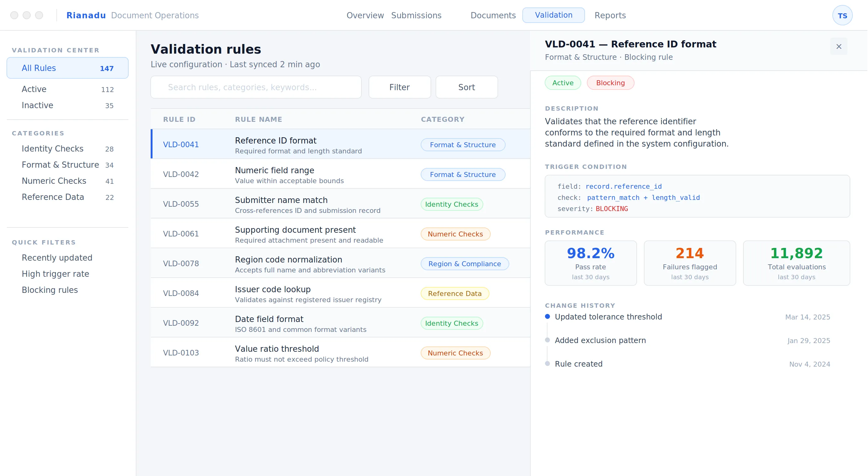The image size is (868, 476).
Task: Sort by the Rule ID column header
Action: (179, 119)
